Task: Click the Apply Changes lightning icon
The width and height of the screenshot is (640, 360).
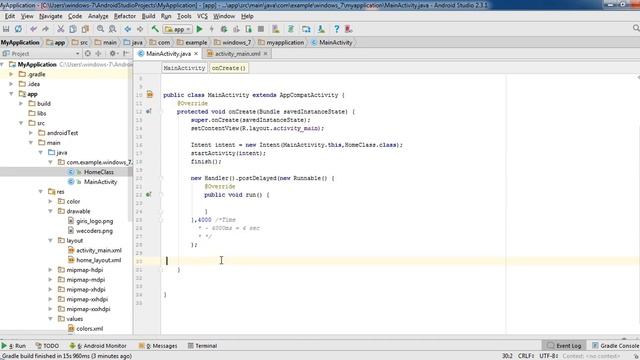Action: pyautogui.click(x=211, y=29)
